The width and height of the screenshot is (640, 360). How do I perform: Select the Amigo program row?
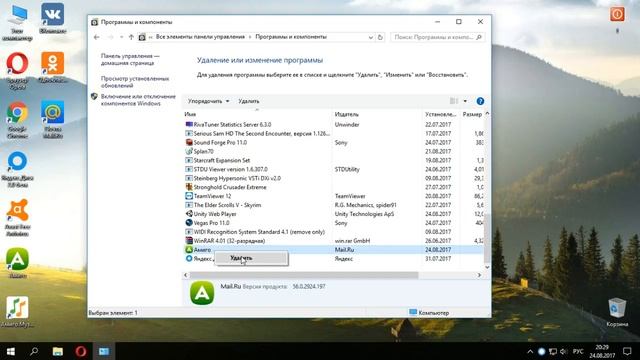tap(334, 249)
